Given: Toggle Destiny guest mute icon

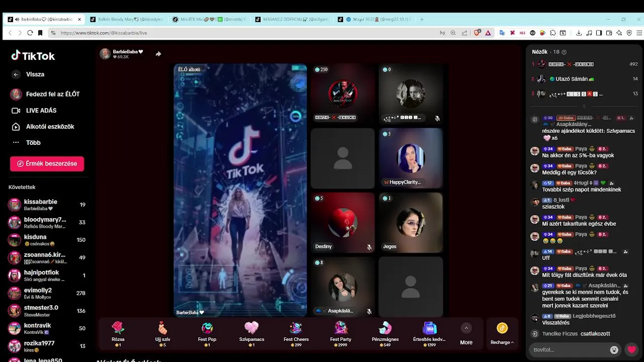Looking at the screenshot, I should coord(369,247).
